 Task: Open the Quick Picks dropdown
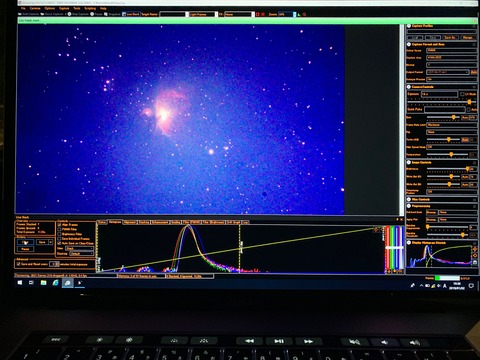pyautogui.click(x=445, y=109)
